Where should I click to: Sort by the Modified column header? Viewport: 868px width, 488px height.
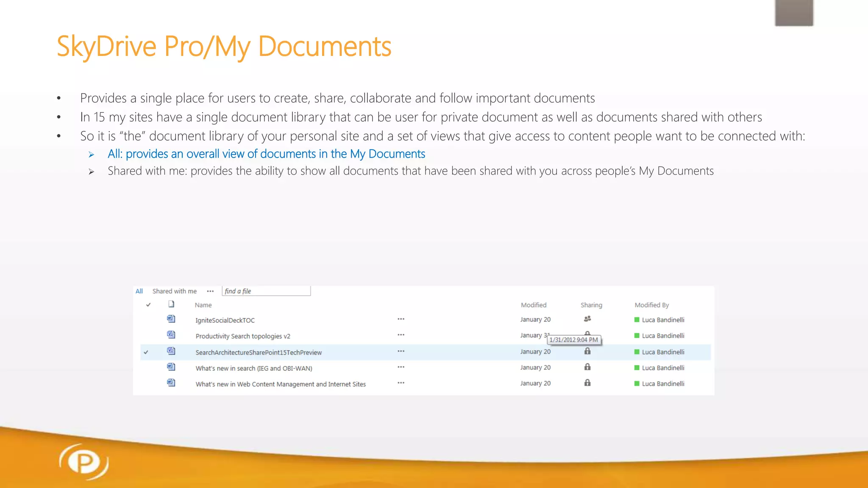tap(534, 305)
